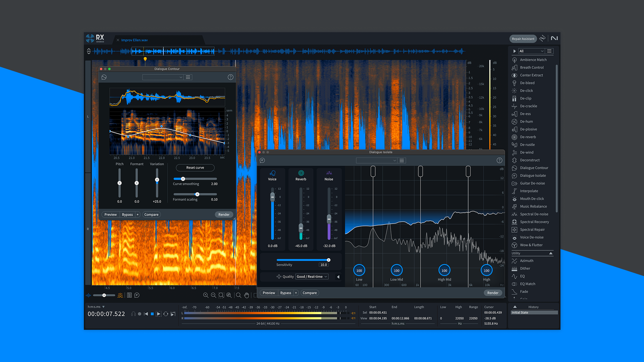The image size is (644, 362).
Task: Toggle Bypass in Dialogue Isolate window
Action: click(285, 293)
